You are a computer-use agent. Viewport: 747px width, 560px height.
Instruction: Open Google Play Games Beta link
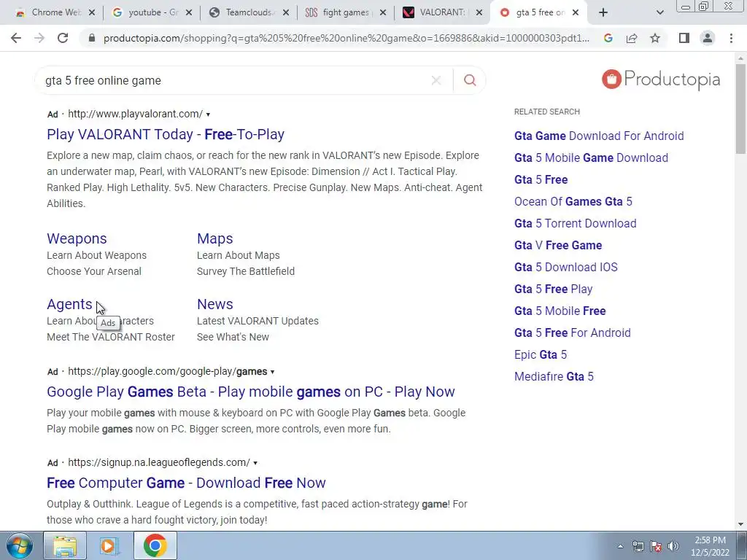pyautogui.click(x=251, y=392)
